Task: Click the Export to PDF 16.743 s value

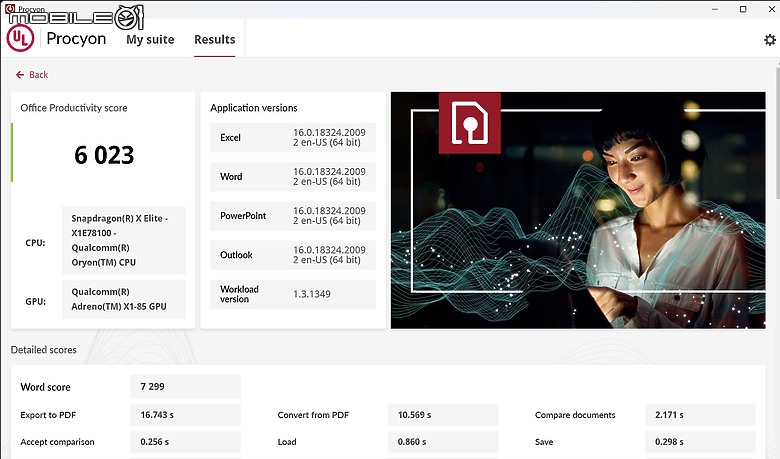Action: coord(186,415)
